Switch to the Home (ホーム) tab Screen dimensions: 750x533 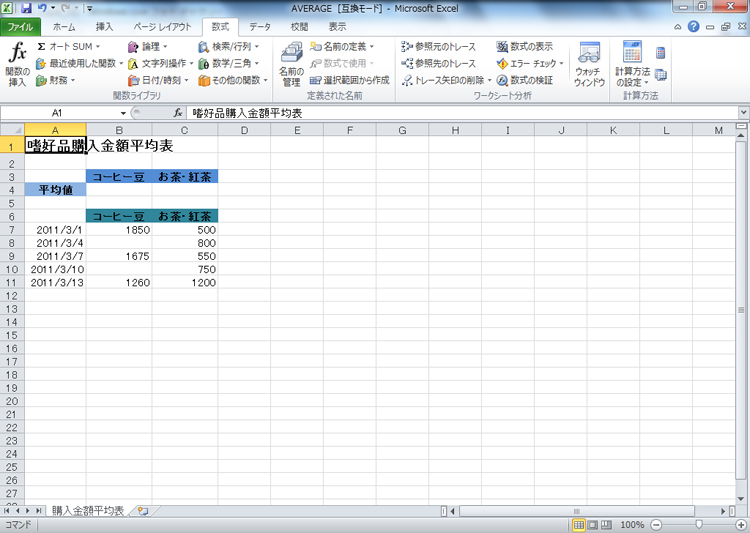click(x=64, y=27)
